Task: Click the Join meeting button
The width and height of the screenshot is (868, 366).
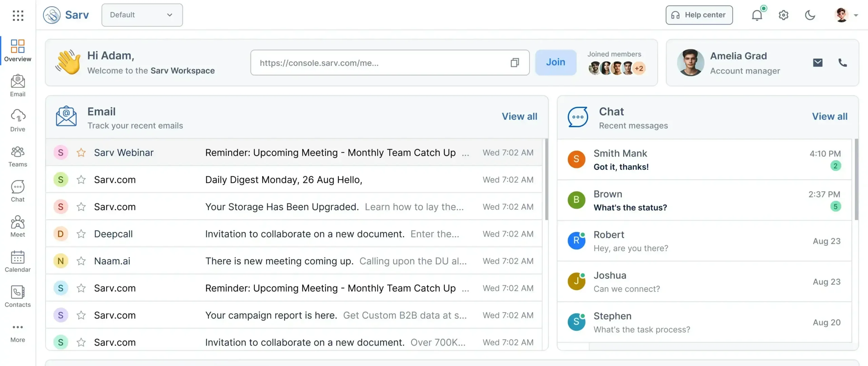Action: click(556, 62)
